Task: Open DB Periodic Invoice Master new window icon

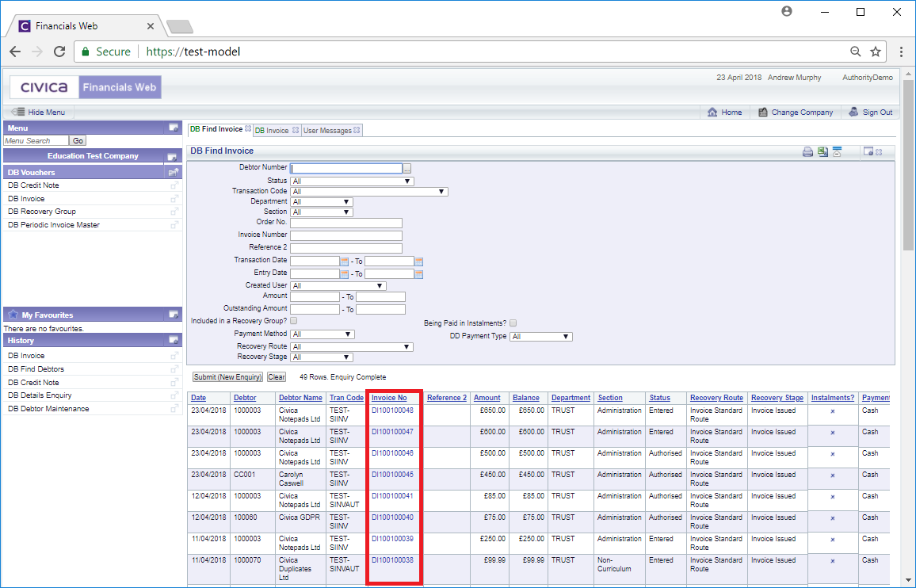Action: [174, 225]
